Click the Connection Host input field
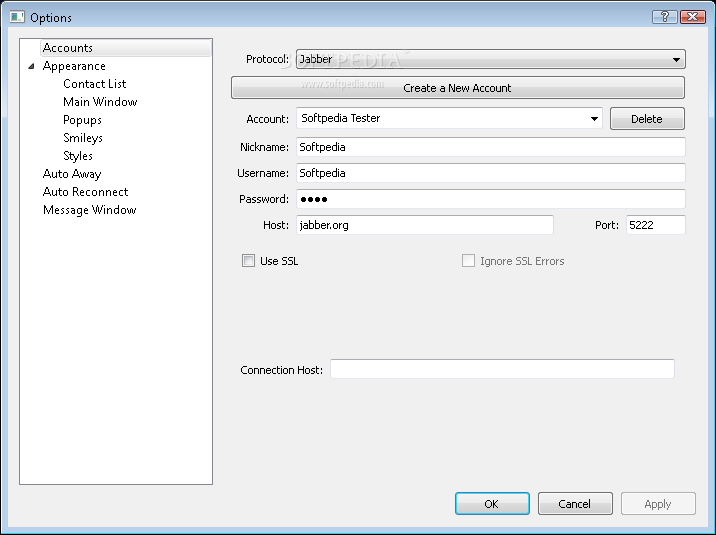The height and width of the screenshot is (535, 716). (x=502, y=369)
